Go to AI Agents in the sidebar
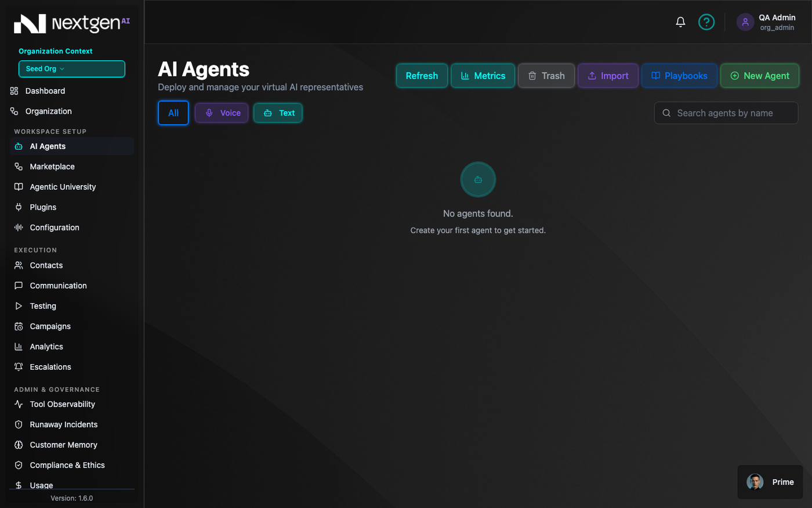 tap(72, 146)
